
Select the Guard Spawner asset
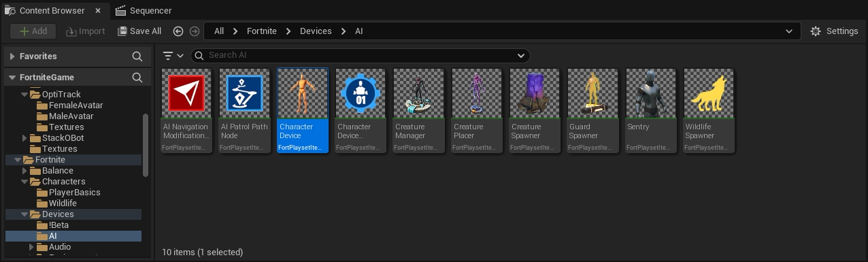point(592,110)
